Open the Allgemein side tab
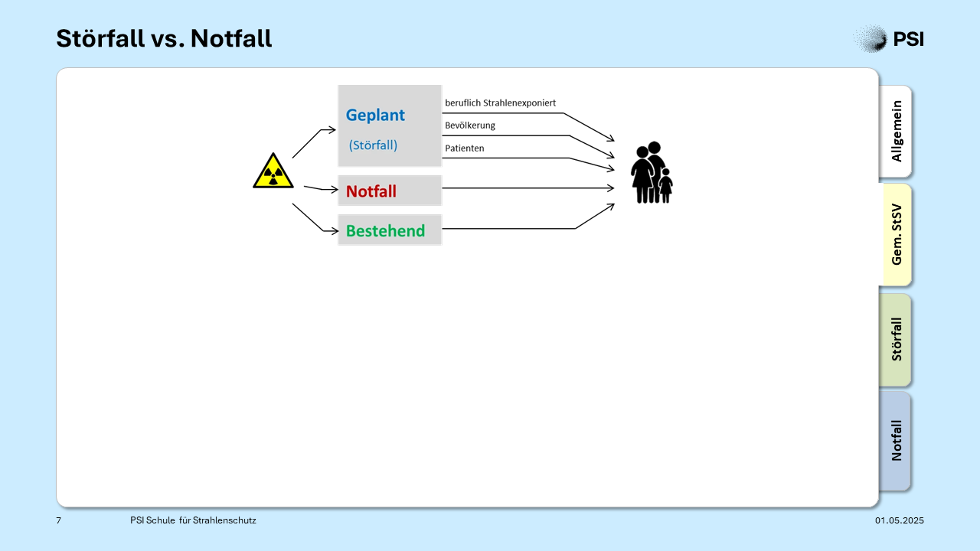Viewport: 980px width, 551px height. tap(896, 132)
